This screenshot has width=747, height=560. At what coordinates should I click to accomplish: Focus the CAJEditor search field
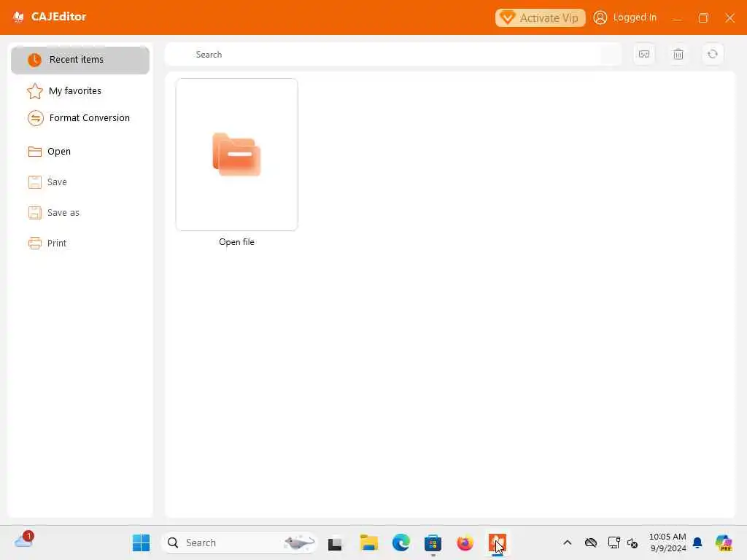pos(393,54)
